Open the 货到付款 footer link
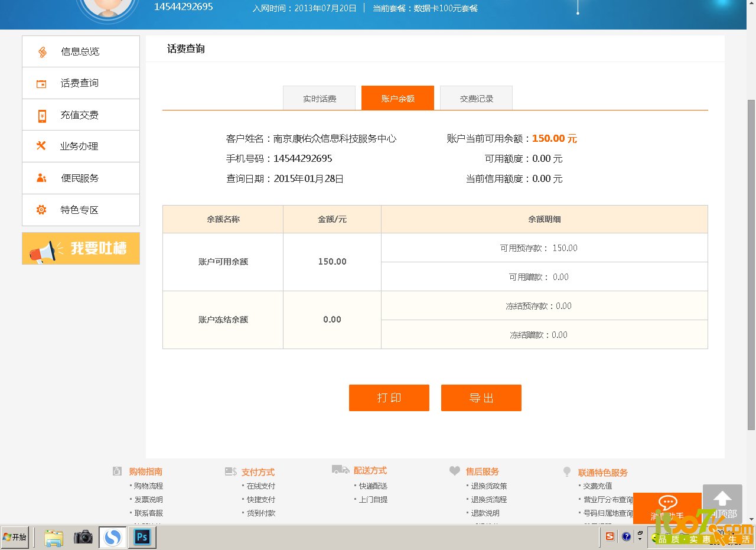Viewport: 756px width, 550px height. [261, 513]
